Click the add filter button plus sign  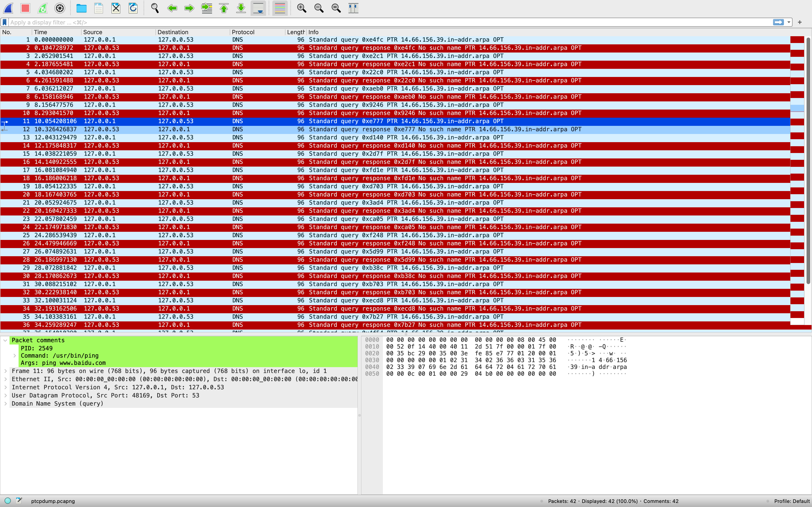tap(800, 22)
